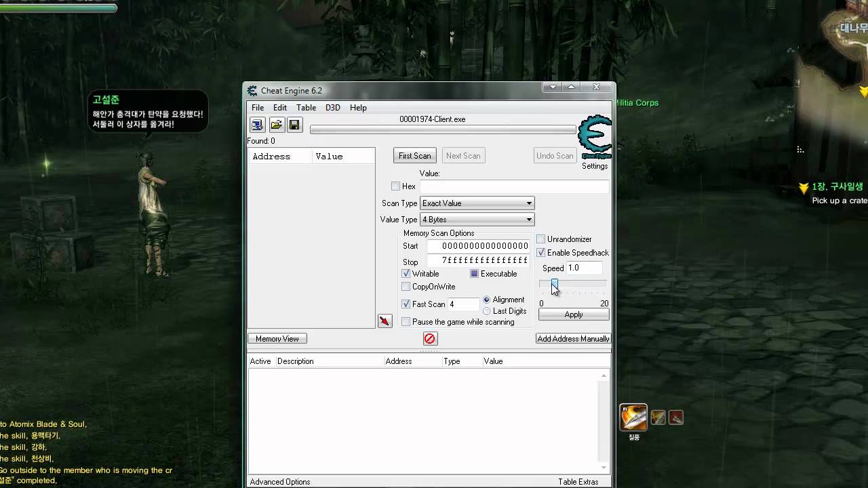Click the Fast Scan alignment field
Viewport: 868px width, 488px height.
coord(463,304)
